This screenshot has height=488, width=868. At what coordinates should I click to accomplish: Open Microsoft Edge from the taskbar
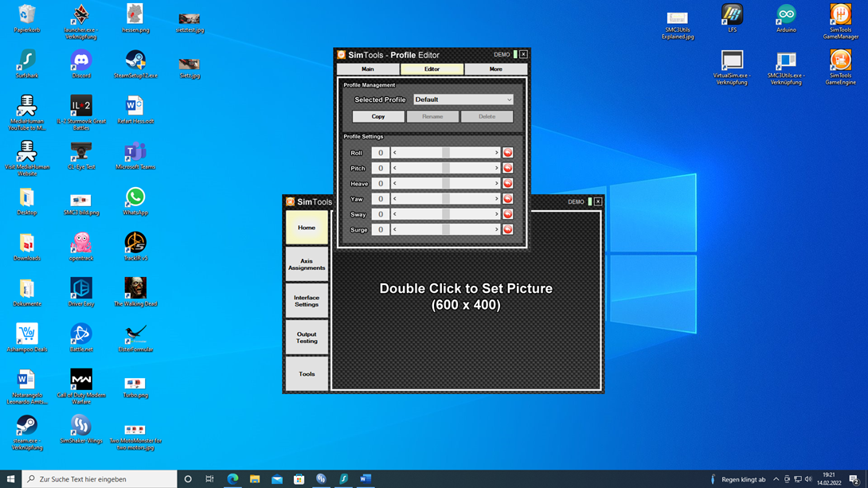tap(233, 479)
